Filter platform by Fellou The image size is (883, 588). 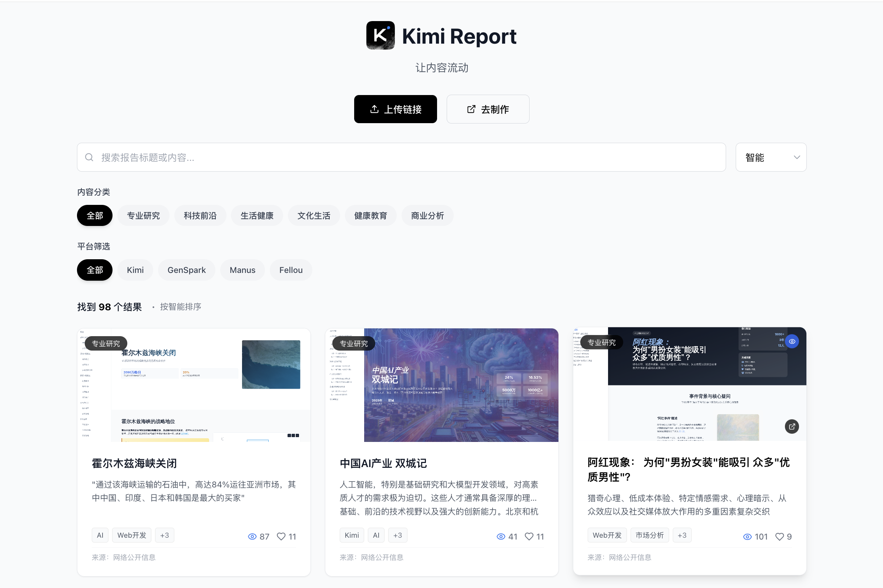coord(291,270)
